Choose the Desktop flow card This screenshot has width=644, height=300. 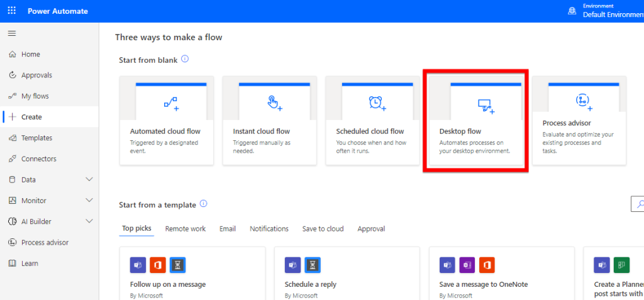475,120
